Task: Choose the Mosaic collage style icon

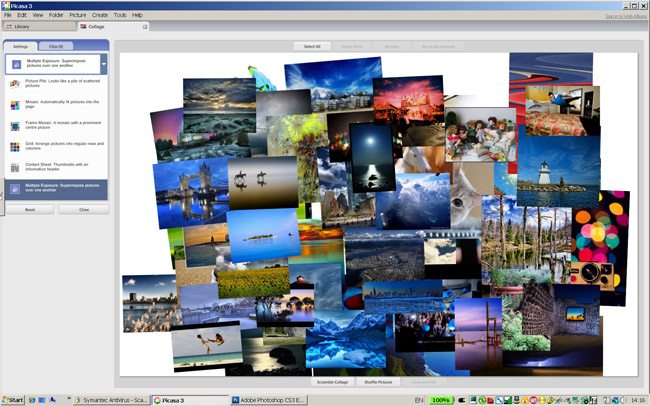Action: (x=15, y=105)
